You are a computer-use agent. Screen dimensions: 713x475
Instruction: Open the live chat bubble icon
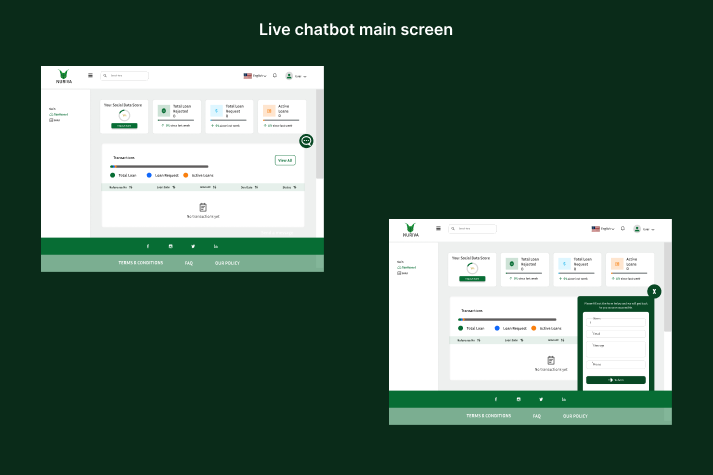306,141
